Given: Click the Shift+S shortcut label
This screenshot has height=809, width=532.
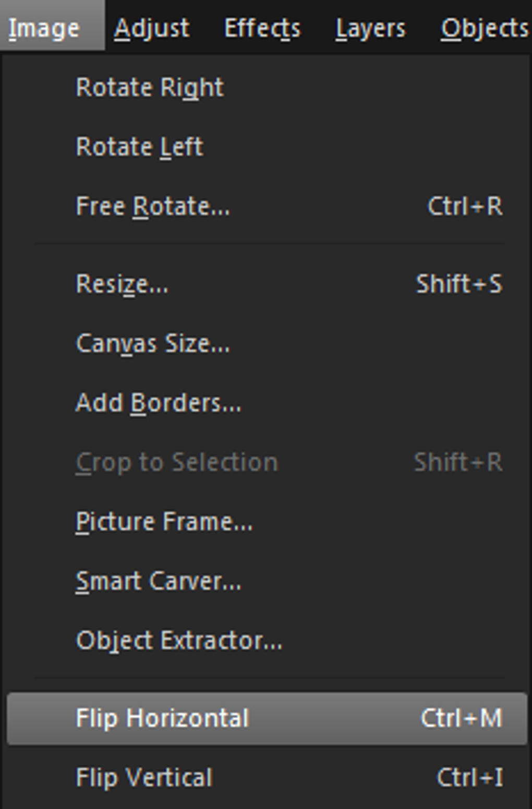Looking at the screenshot, I should tap(458, 284).
